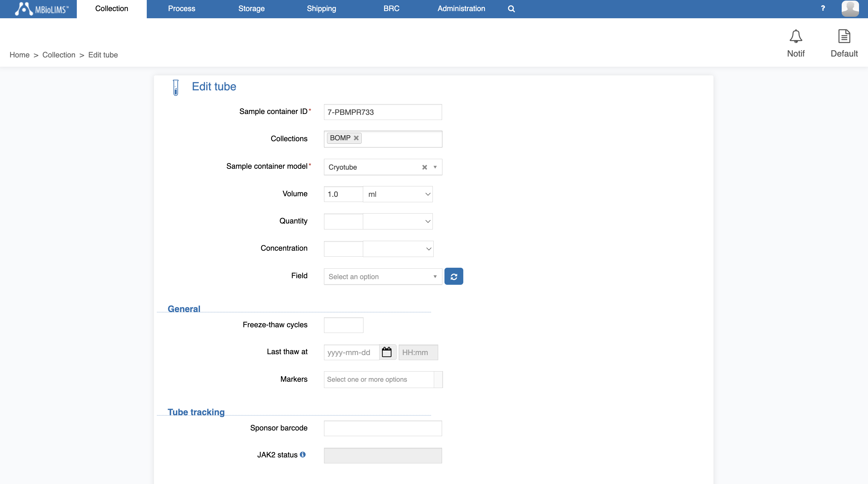Open the Collection tab
Screen dimensions: 868x484
(x=111, y=9)
